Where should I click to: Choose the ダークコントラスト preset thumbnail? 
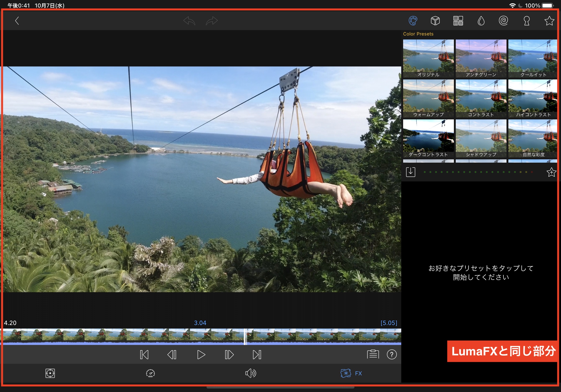pyautogui.click(x=428, y=138)
